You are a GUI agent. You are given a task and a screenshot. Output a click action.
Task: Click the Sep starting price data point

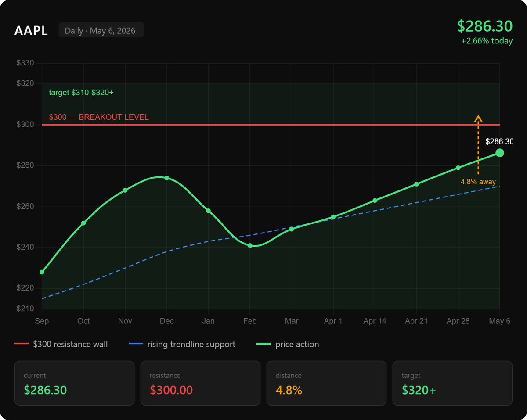pos(42,272)
